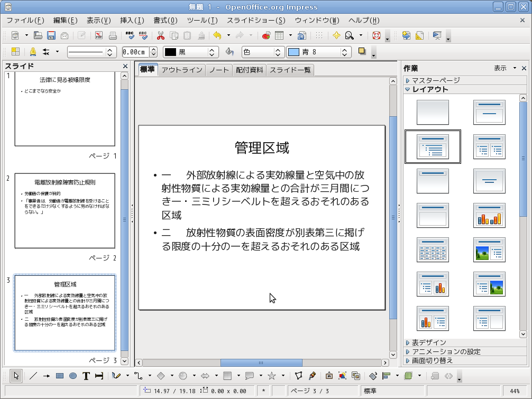Viewport: 532px width, 399px height.
Task: Increase line width with stepper up arrow
Action: pyautogui.click(x=153, y=50)
